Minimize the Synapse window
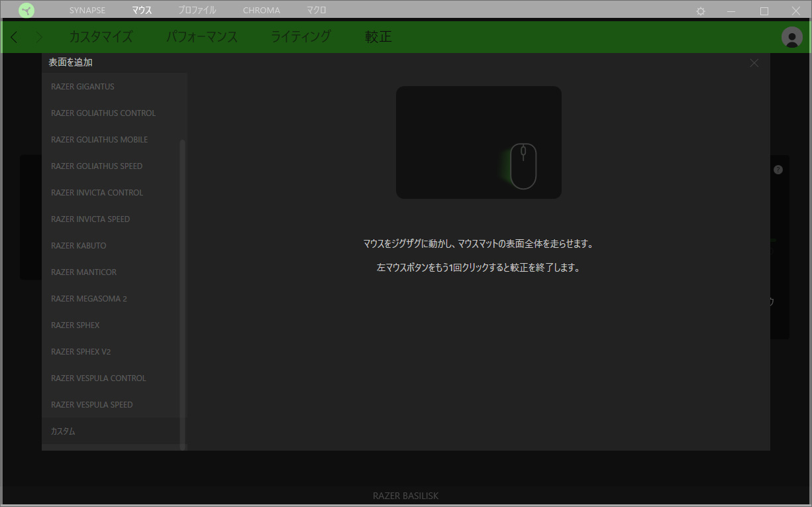The width and height of the screenshot is (812, 507). (731, 11)
